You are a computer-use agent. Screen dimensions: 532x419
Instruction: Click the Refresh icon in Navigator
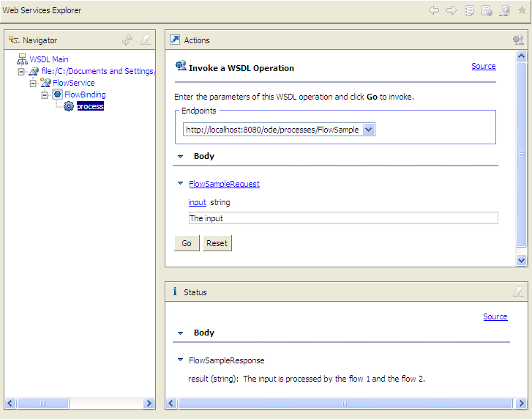pos(127,40)
